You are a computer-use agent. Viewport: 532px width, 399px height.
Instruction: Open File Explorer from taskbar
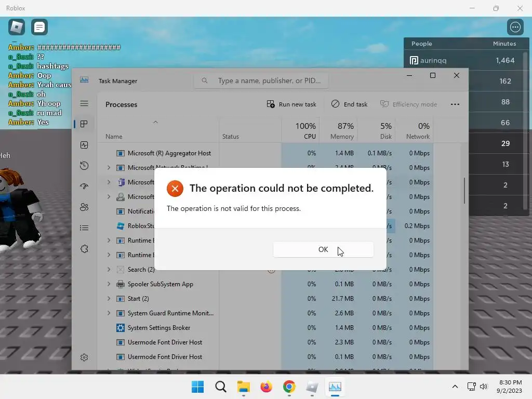click(243, 387)
